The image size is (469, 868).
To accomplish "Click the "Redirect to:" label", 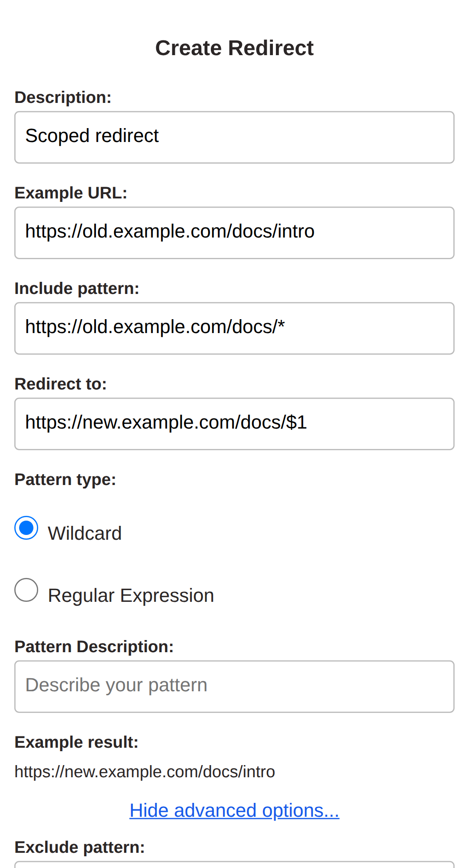I will tap(61, 384).
